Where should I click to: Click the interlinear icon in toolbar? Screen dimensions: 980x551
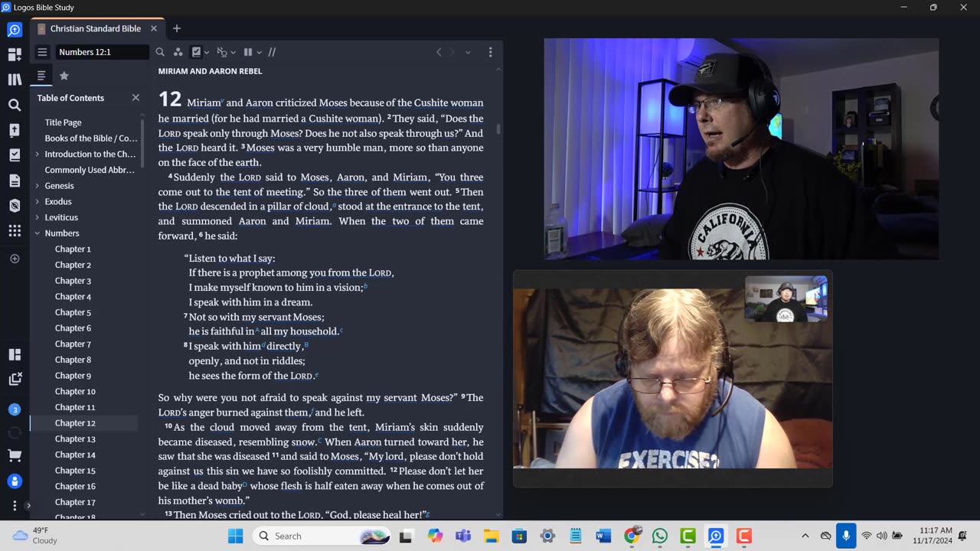(x=222, y=52)
